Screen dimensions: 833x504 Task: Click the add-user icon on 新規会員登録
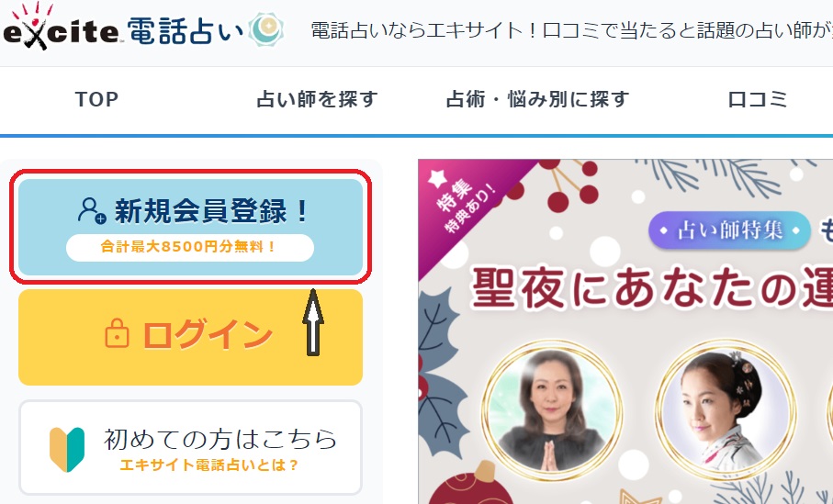91,210
